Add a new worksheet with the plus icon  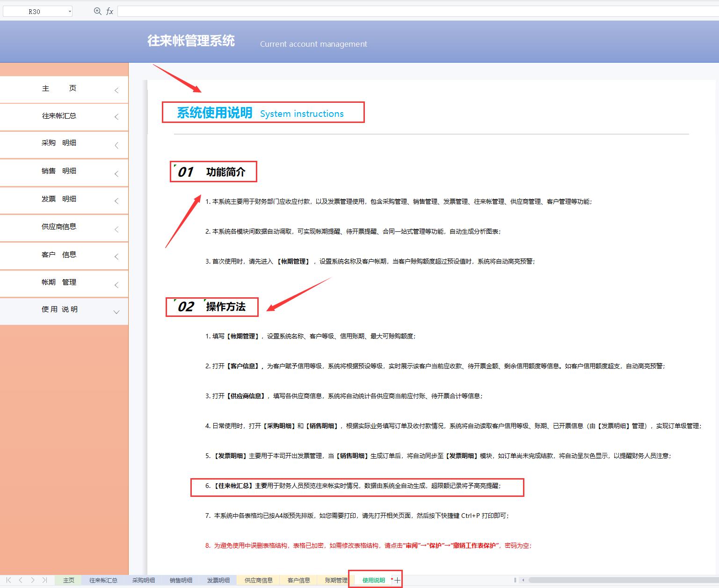397,580
